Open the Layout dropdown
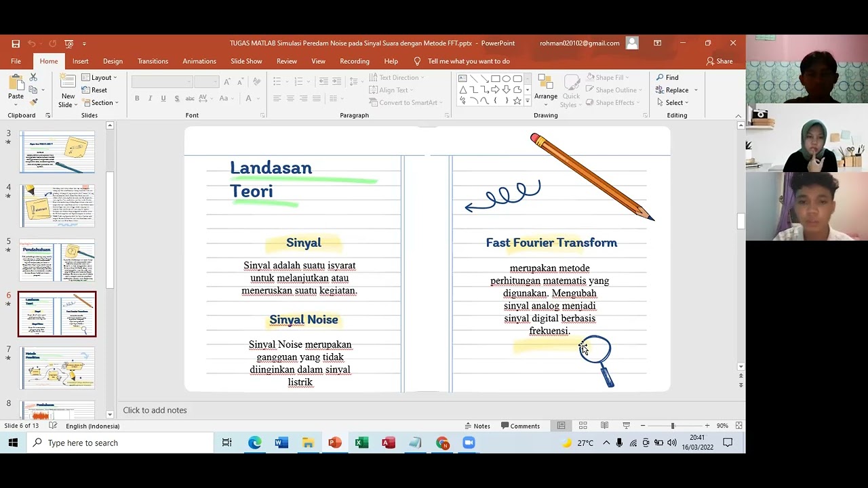The width and height of the screenshot is (868, 488). pyautogui.click(x=99, y=77)
